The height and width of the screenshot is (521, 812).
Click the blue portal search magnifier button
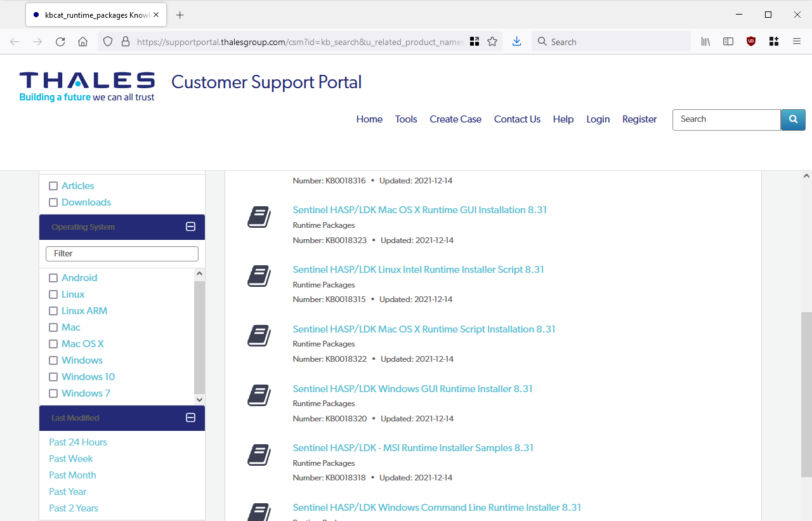[793, 119]
